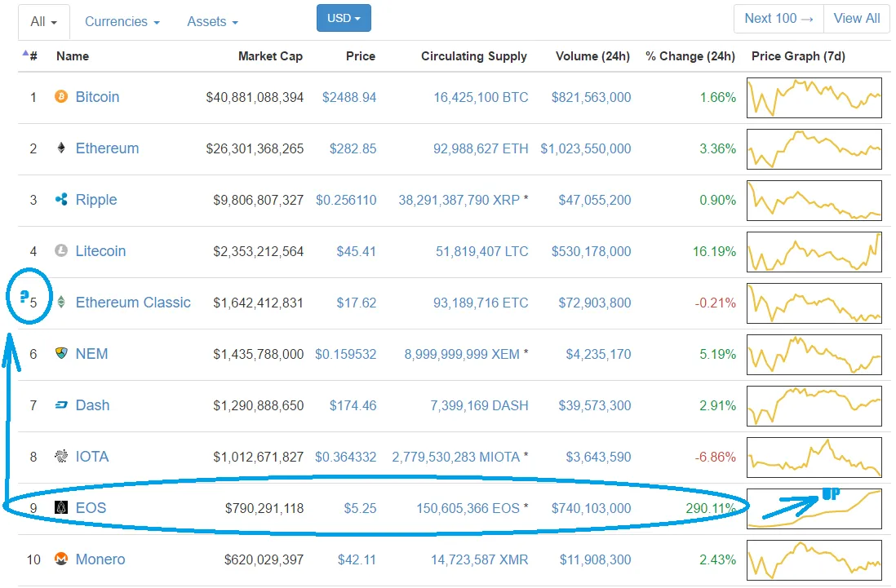The height and width of the screenshot is (588, 896).
Task: Sort table by Market Cap
Action: [x=270, y=56]
